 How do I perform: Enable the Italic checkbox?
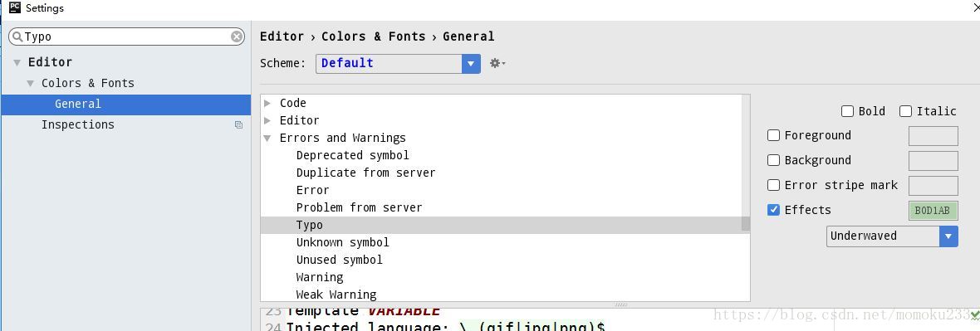[x=905, y=111]
